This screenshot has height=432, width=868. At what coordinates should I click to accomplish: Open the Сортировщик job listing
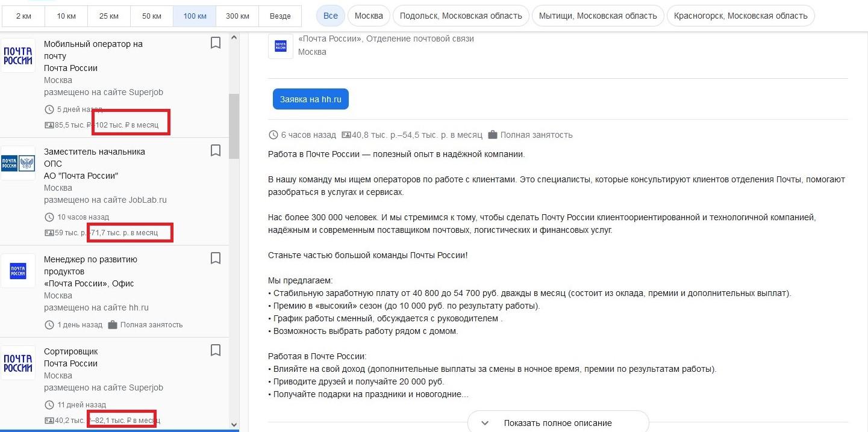[x=114, y=384]
